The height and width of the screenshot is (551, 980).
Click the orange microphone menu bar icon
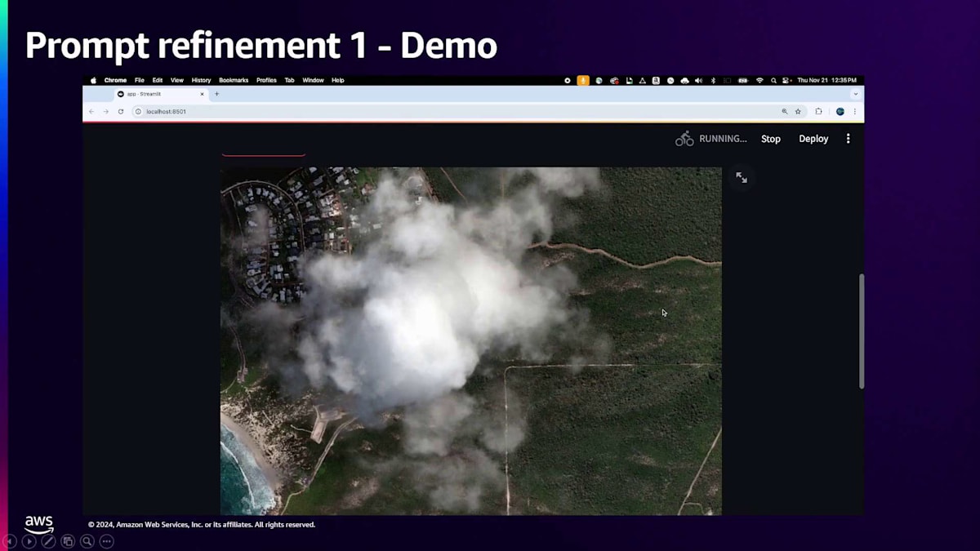coord(583,81)
